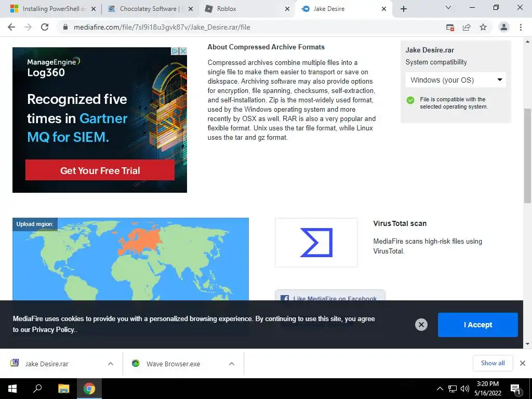Go forward with the forward arrow

tap(28, 27)
